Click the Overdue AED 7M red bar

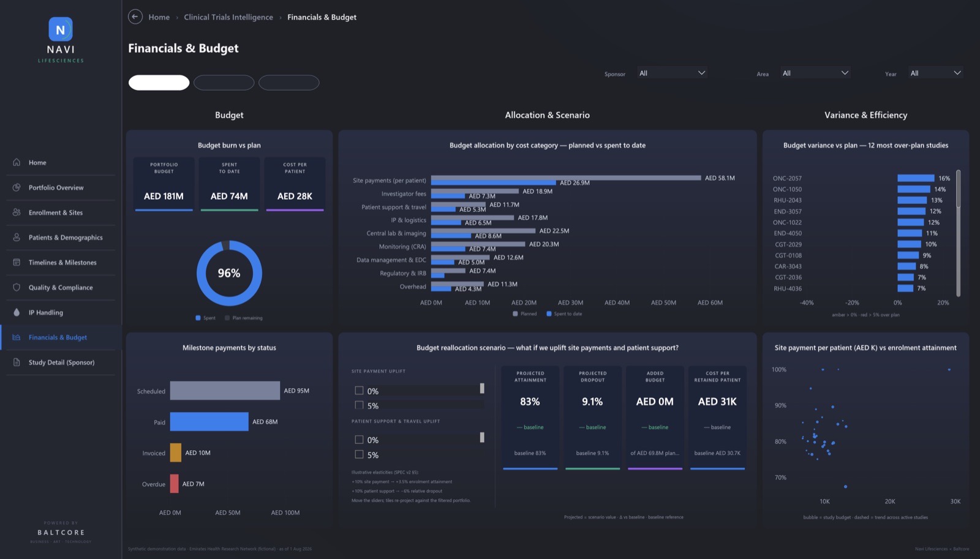point(175,484)
